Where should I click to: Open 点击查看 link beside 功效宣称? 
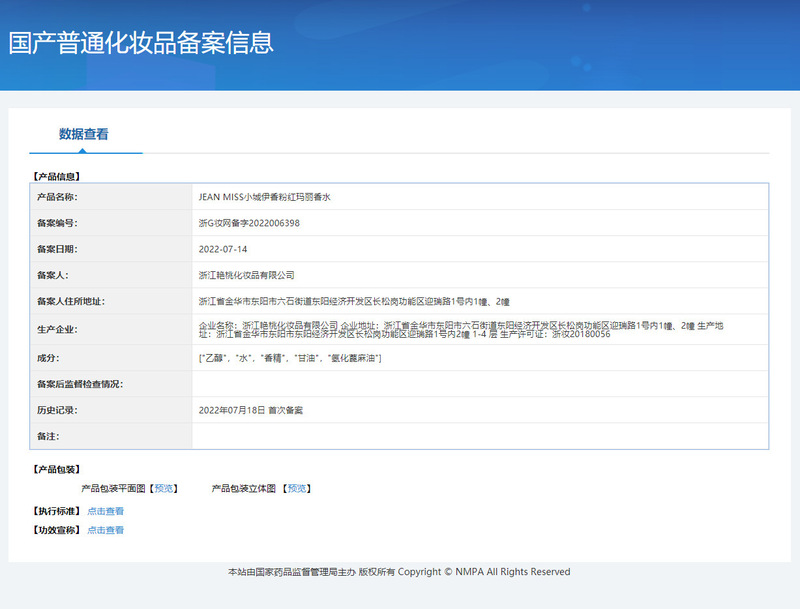106,530
